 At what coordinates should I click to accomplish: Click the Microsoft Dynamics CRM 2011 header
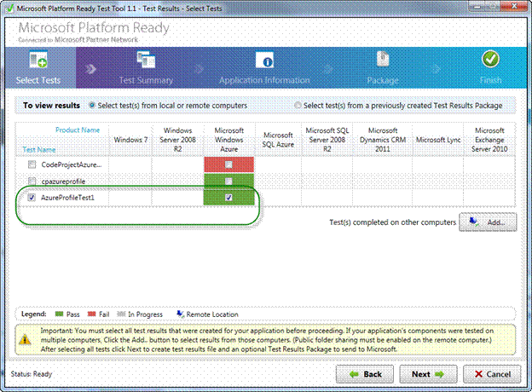[383, 140]
